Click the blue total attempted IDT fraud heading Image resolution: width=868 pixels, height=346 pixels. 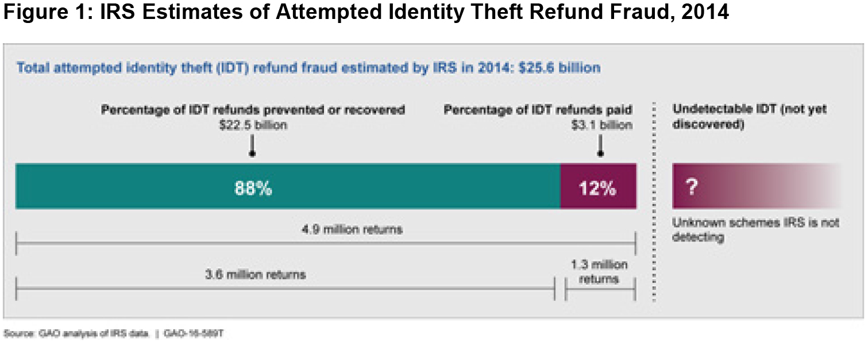[308, 68]
